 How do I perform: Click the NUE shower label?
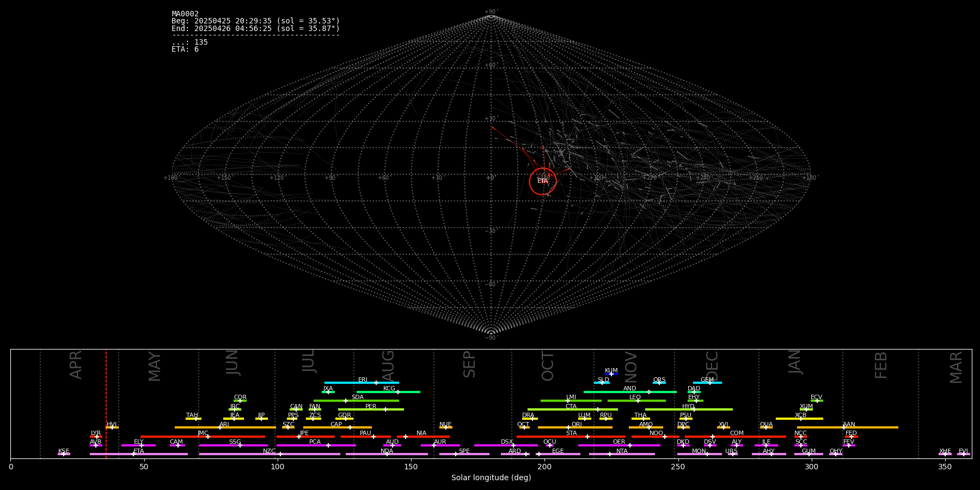pos(446,425)
